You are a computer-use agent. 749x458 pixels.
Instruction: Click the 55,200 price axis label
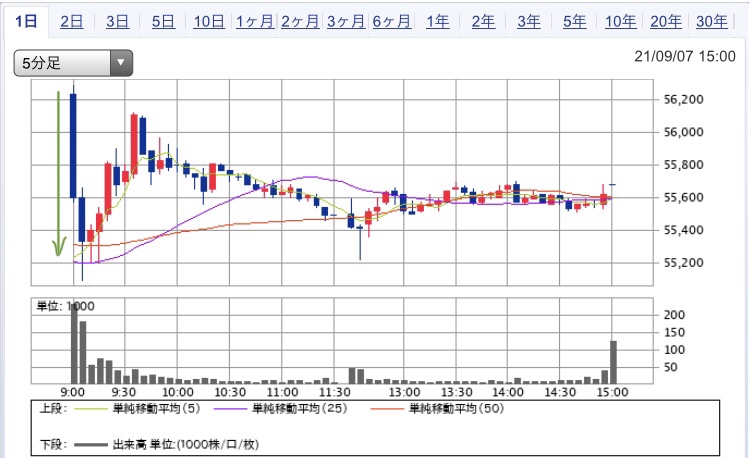pos(684,263)
